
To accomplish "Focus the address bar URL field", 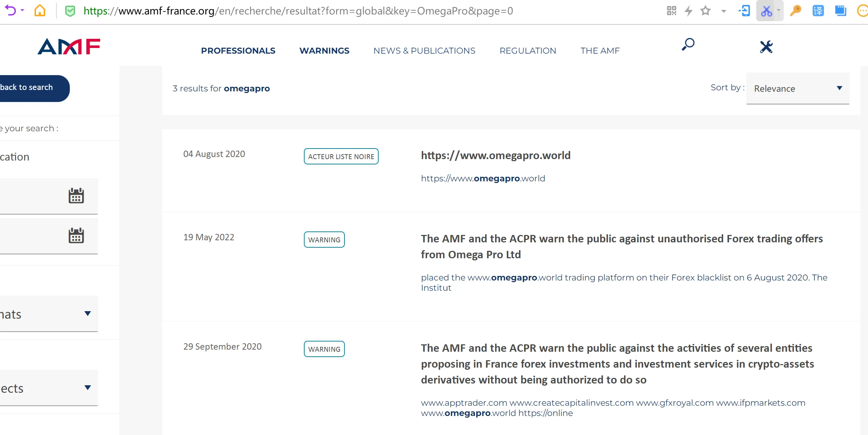I will click(298, 11).
